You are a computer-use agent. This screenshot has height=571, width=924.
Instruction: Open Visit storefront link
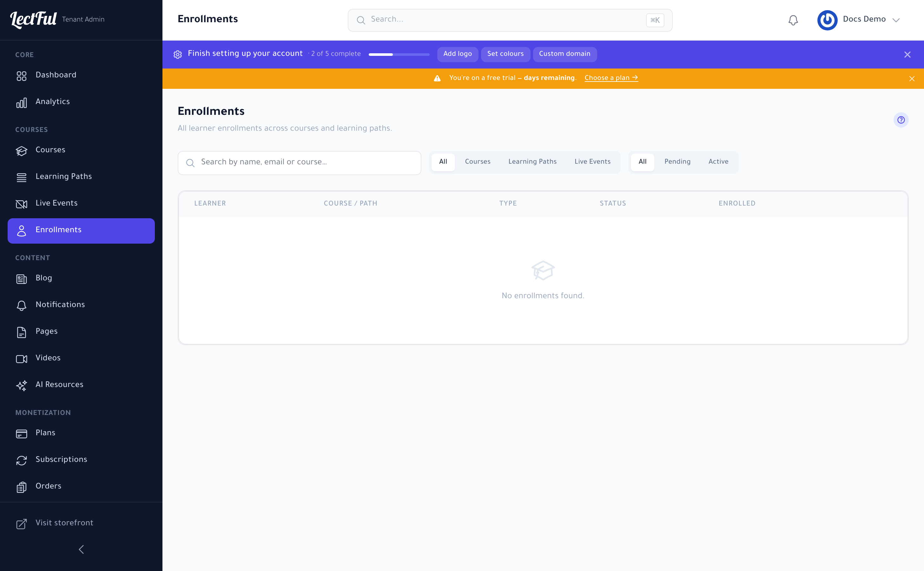[x=81, y=523]
